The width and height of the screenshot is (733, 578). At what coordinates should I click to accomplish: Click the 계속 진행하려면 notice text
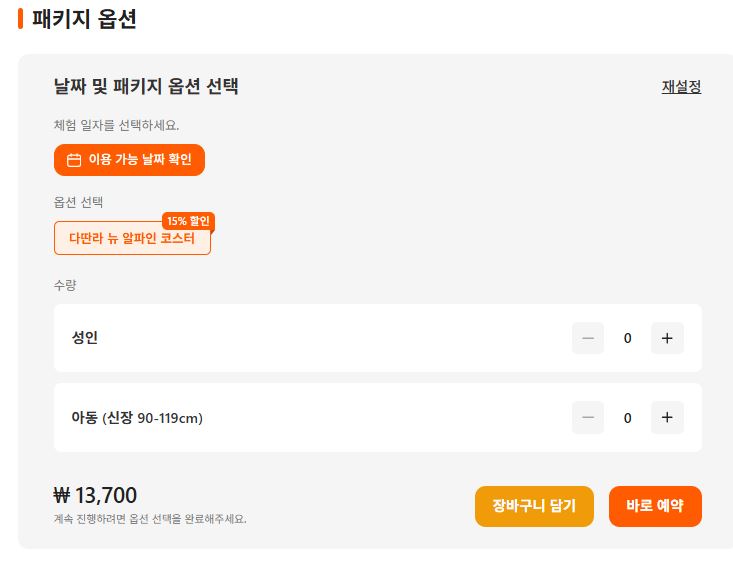pos(150,519)
